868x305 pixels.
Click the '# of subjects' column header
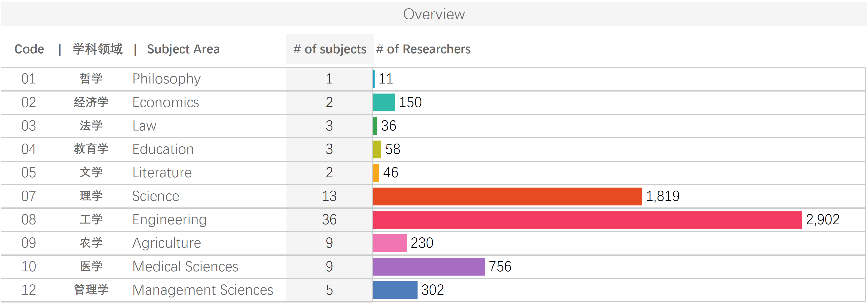330,49
